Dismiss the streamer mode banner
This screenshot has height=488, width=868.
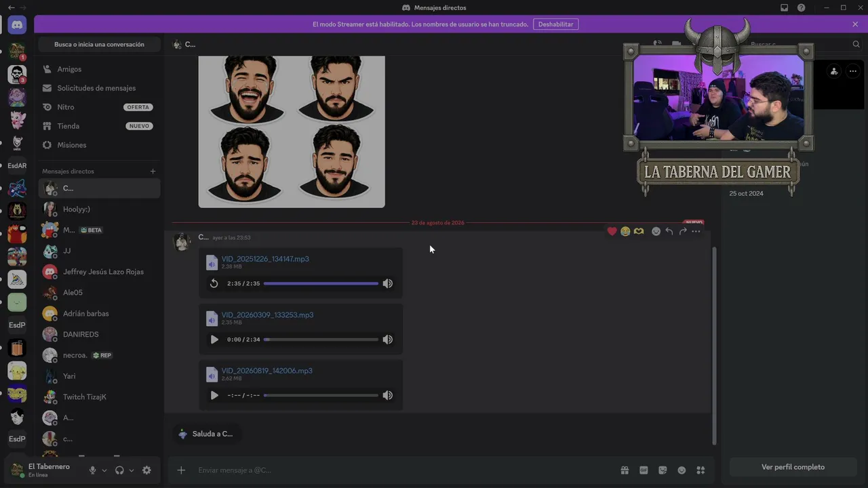[x=855, y=24]
